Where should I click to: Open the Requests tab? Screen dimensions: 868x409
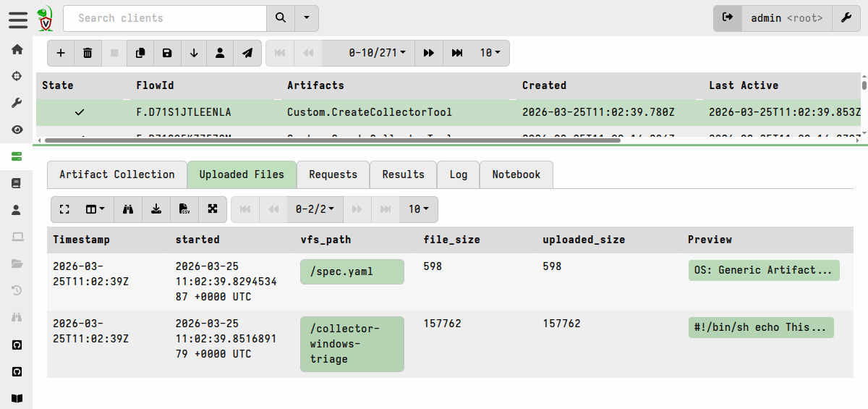tap(333, 174)
